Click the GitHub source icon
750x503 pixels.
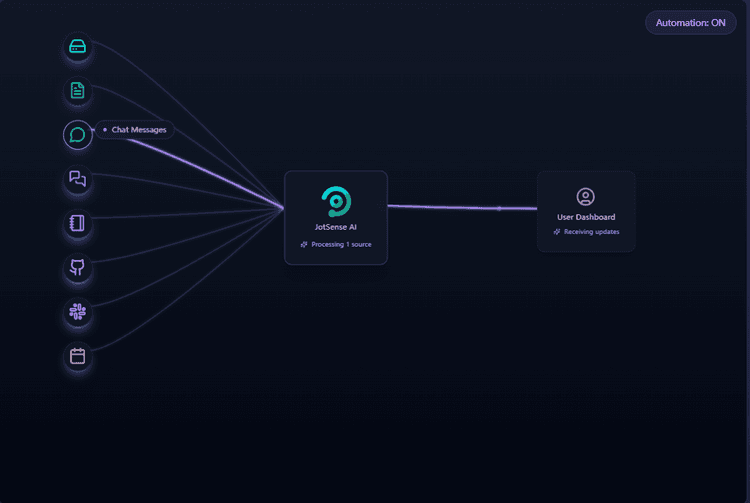coord(78,267)
